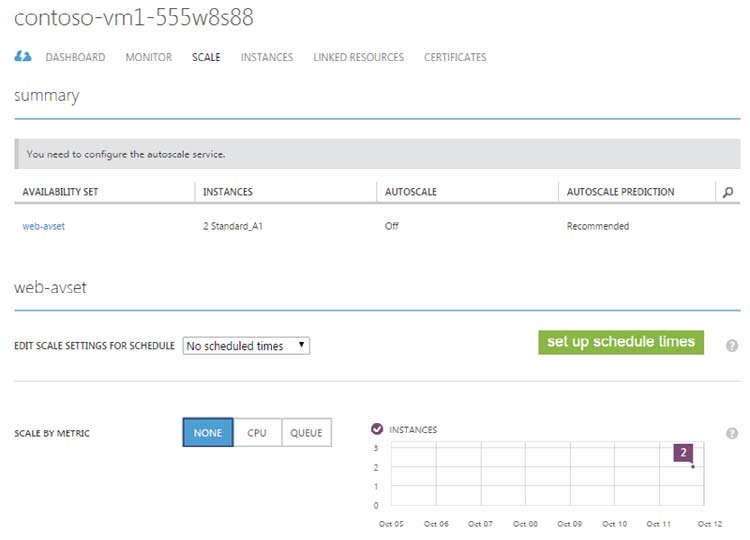750x540 pixels.
Task: Click help icon beside set up schedule times
Action: [x=732, y=345]
